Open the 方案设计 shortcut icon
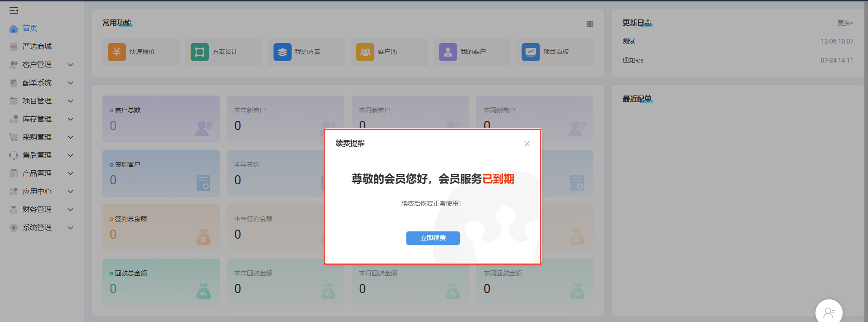868x322 pixels. click(x=200, y=52)
